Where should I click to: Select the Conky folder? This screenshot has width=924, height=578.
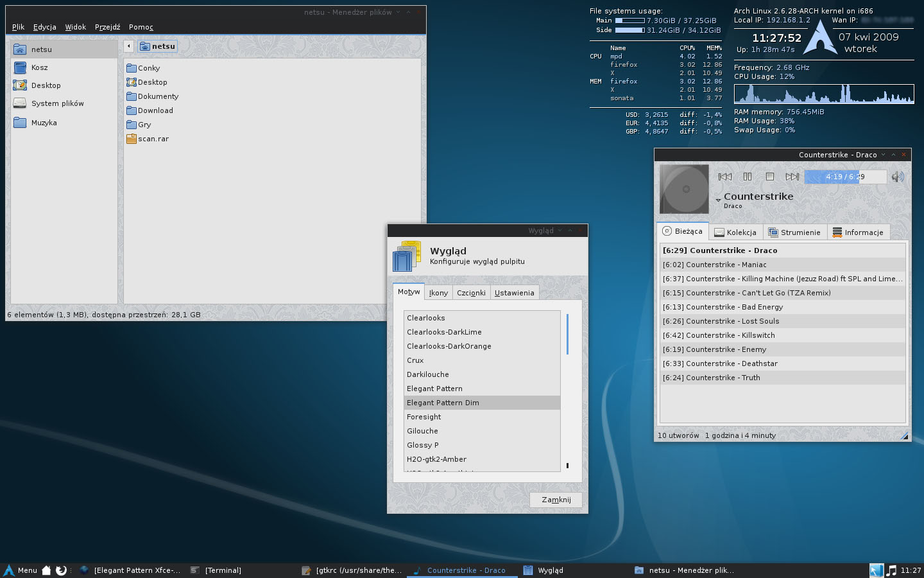coord(143,68)
